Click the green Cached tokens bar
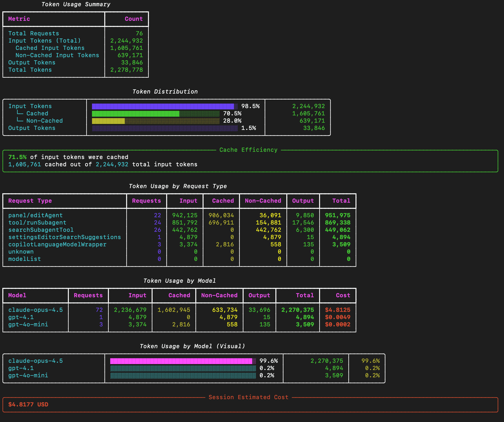Screen dimensions: 504x422 pyautogui.click(x=135, y=114)
